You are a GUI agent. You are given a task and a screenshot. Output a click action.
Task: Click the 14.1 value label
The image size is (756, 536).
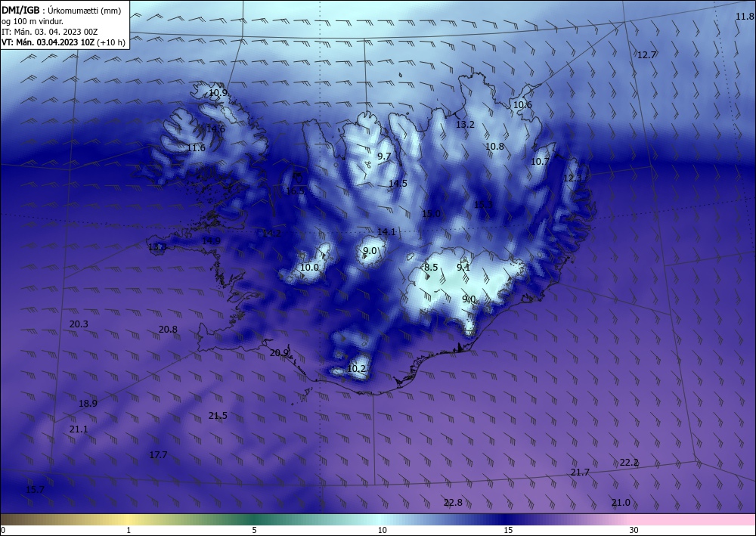point(386,232)
